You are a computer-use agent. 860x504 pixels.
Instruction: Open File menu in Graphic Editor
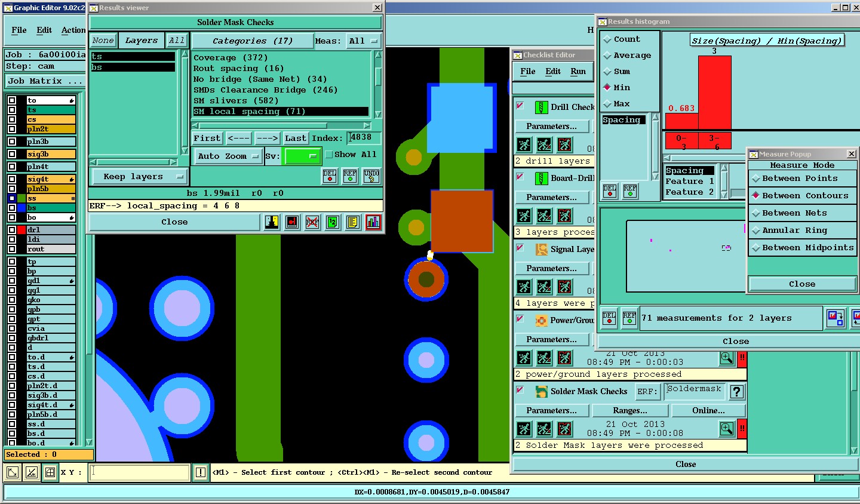(x=19, y=30)
